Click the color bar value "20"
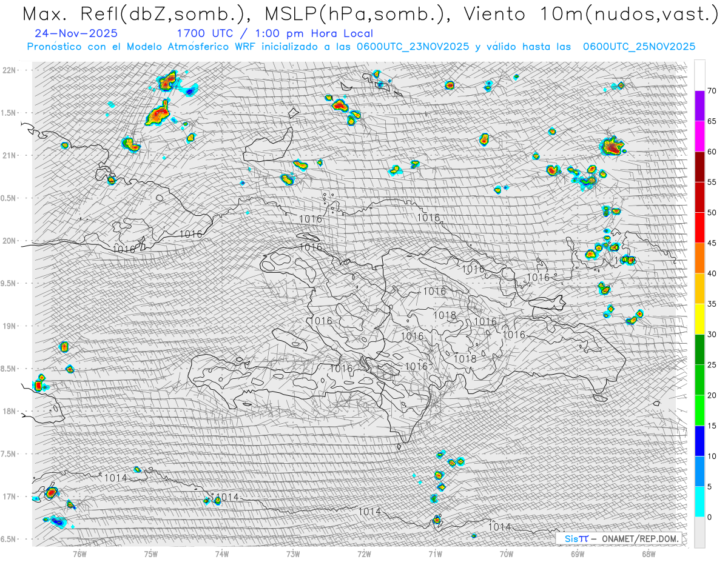The width and height of the screenshot is (728, 562). [712, 395]
